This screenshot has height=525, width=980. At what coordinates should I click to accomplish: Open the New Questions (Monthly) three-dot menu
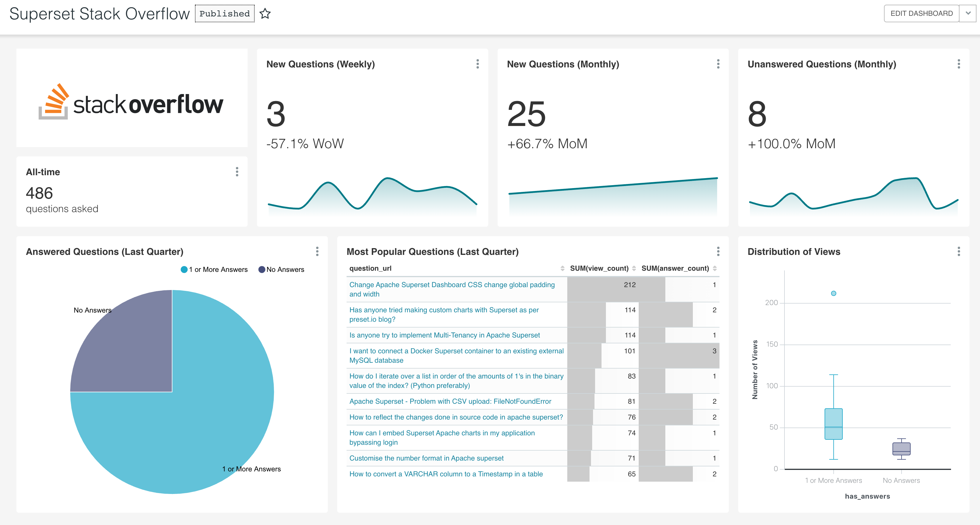[718, 64]
